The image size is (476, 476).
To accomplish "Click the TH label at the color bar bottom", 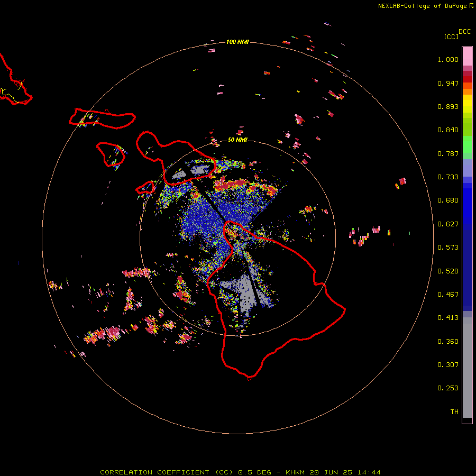I will click(454, 412).
